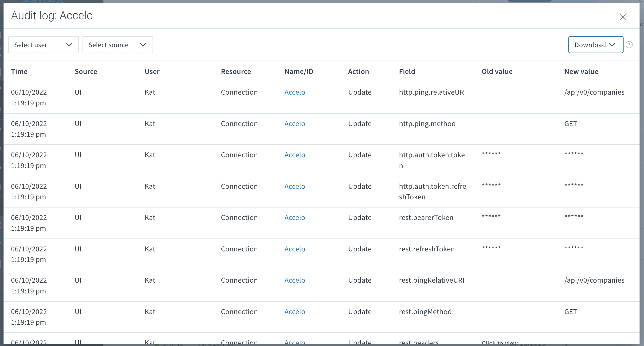Select the http.ping.relativeURI field cell
This screenshot has height=346, width=644.
click(x=432, y=92)
